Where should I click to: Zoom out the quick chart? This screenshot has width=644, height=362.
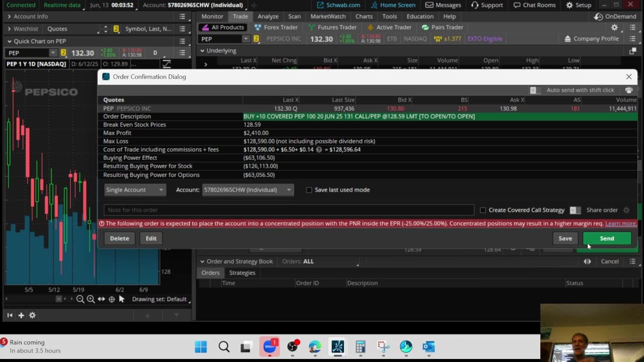[80, 299]
